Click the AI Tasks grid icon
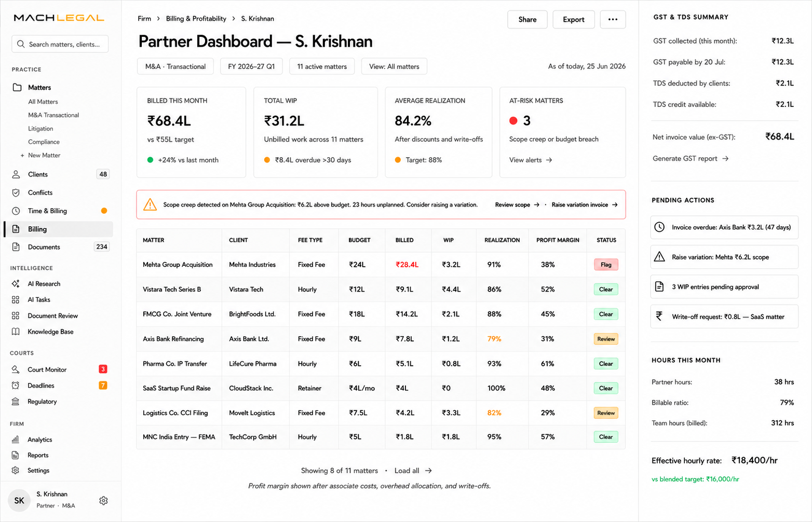 coord(16,300)
